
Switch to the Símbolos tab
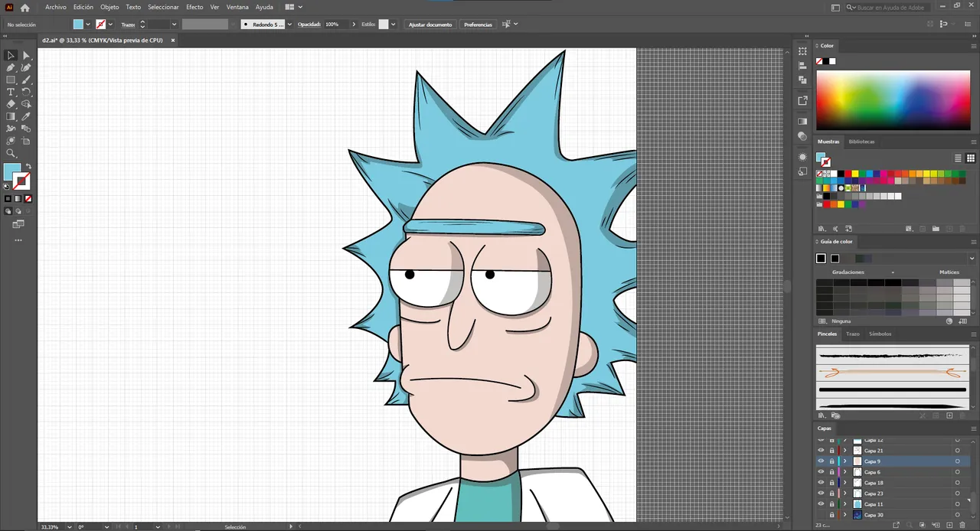880,334
